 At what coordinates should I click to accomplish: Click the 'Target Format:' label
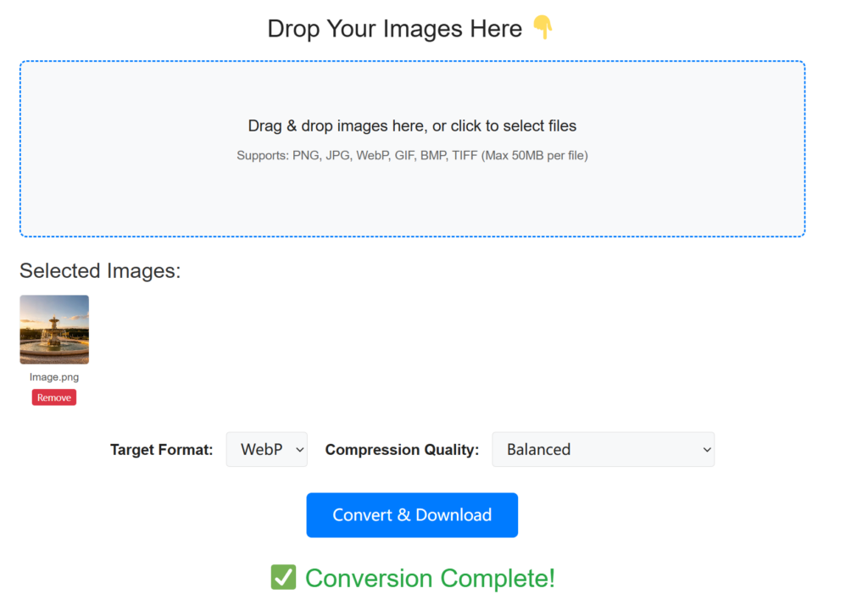pyautogui.click(x=162, y=449)
